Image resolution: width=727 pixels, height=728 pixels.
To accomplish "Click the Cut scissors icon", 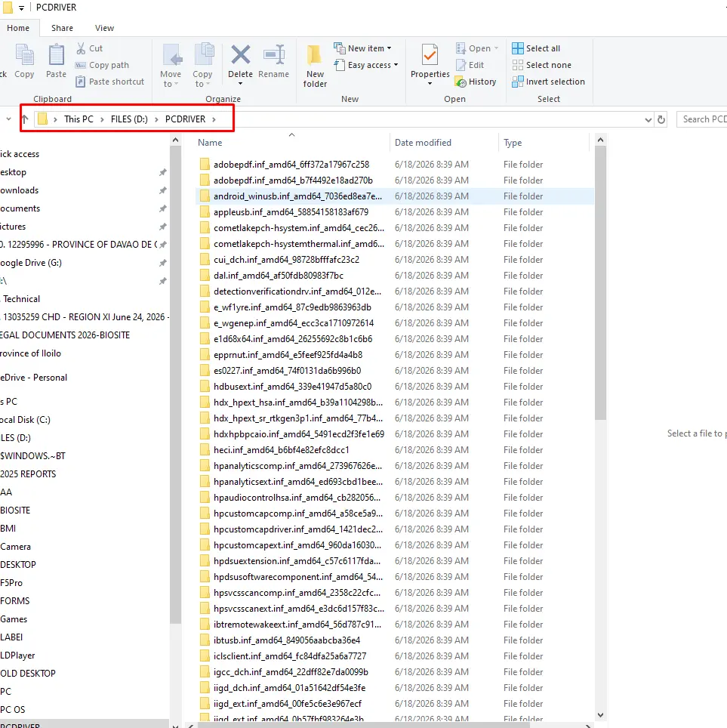I will coord(81,48).
